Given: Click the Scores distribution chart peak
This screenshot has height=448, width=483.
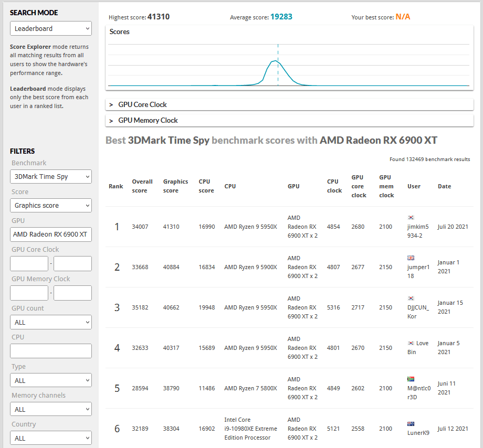Looking at the screenshot, I should coord(275,61).
